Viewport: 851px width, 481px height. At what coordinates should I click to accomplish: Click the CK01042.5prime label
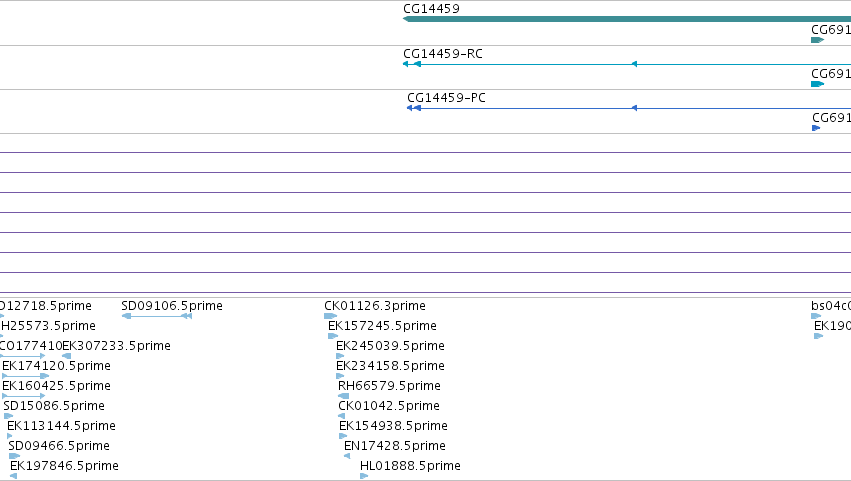[389, 406]
